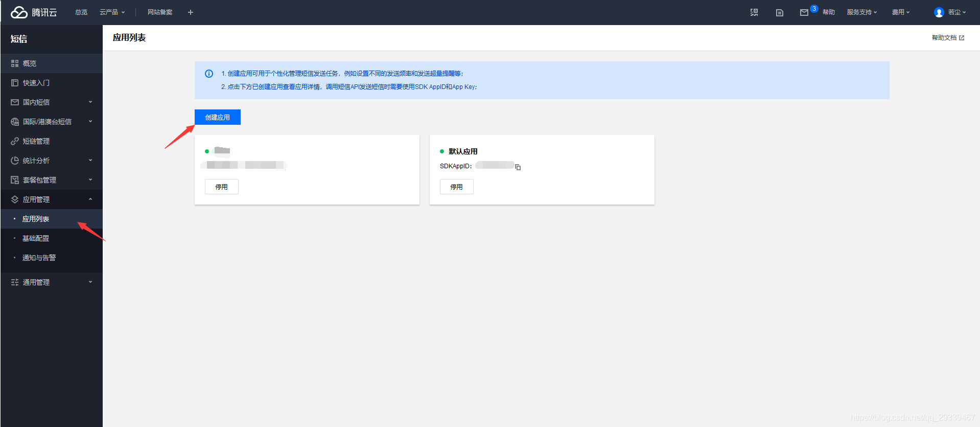Open 网站备案 in top navigation
The image size is (980, 427).
click(160, 12)
